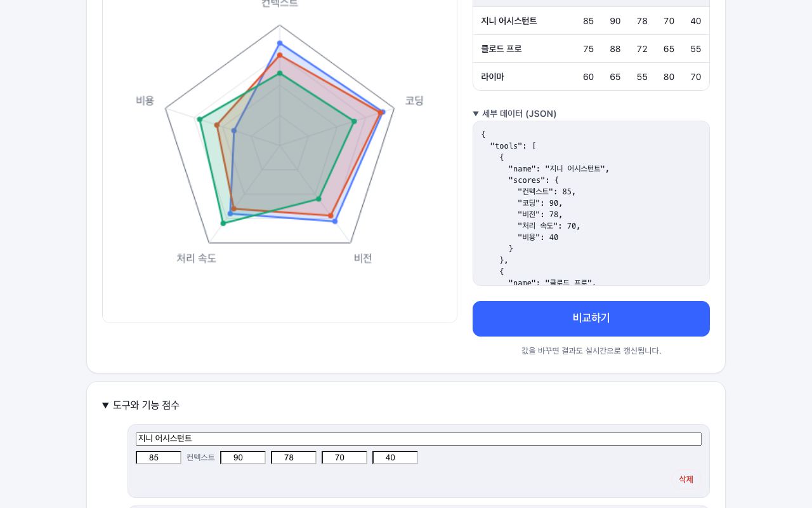The width and height of the screenshot is (812, 508).
Task: Click the 비교하기 button
Action: [591, 319]
